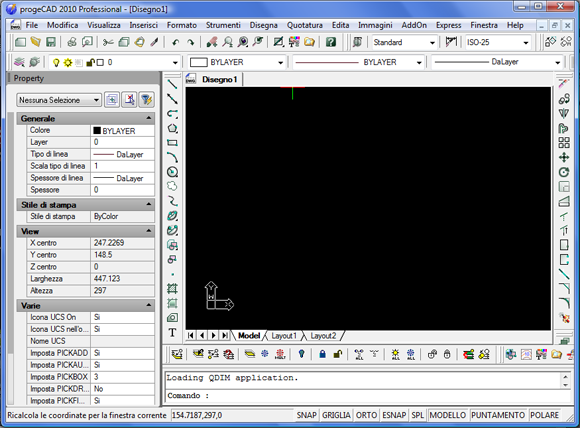The width and height of the screenshot is (580, 428).
Task: Collapse the View section
Action: (149, 231)
